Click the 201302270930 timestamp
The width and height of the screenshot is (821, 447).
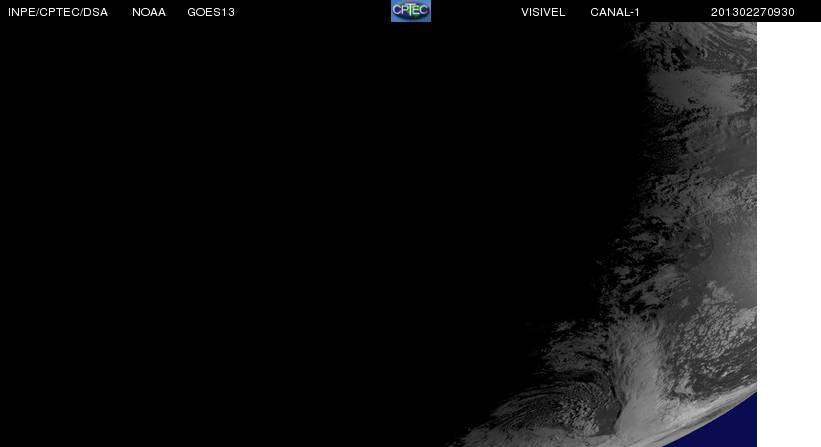[752, 12]
